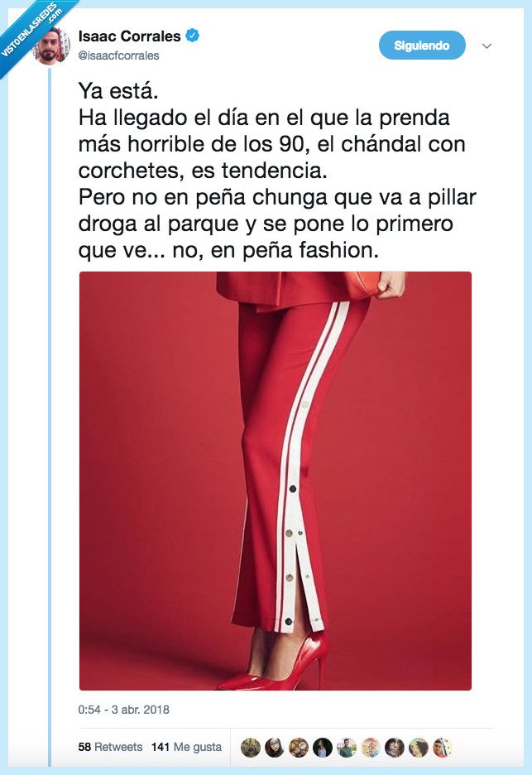Open the tweet timestamp 3 abr. 2018

123,710
